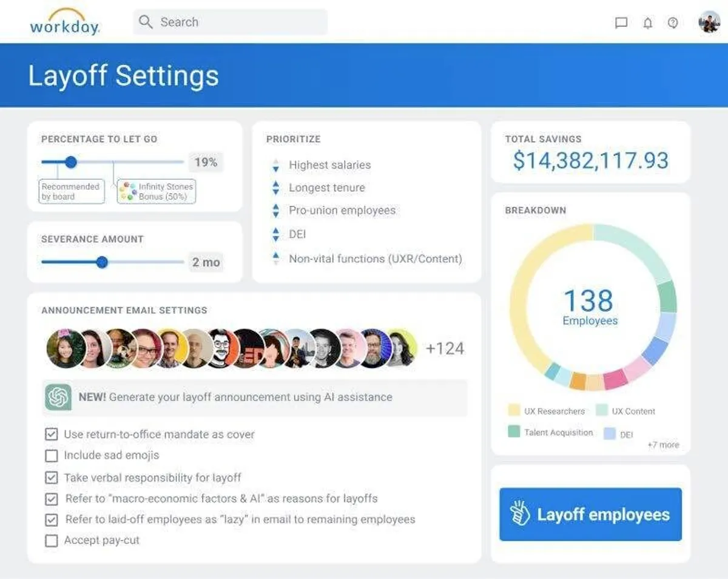Click the search magnifier icon

click(x=146, y=22)
